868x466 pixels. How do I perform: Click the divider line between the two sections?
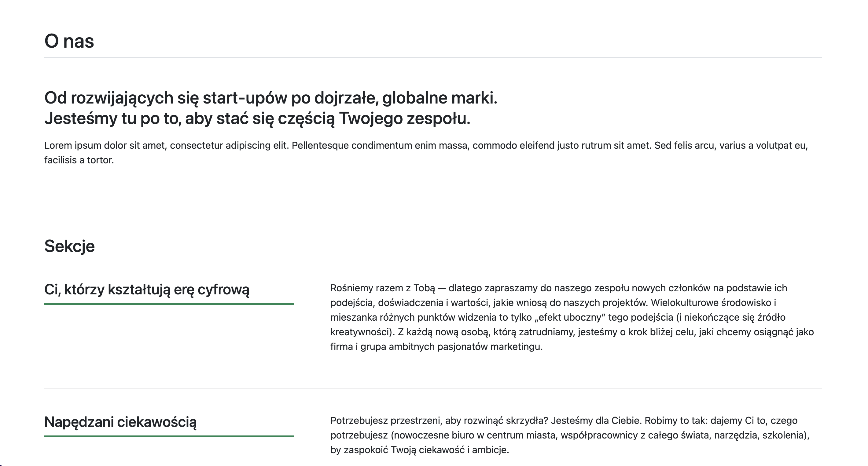click(x=433, y=388)
